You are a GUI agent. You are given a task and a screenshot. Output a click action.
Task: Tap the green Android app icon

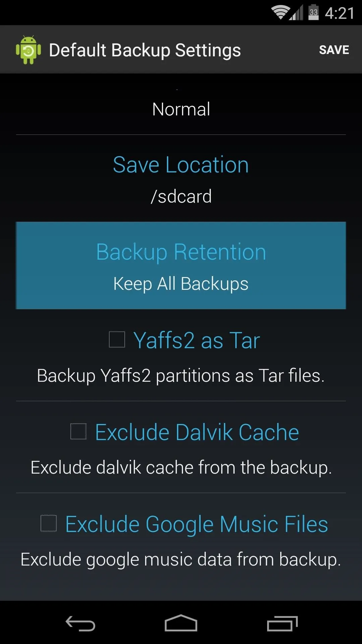[x=28, y=50]
